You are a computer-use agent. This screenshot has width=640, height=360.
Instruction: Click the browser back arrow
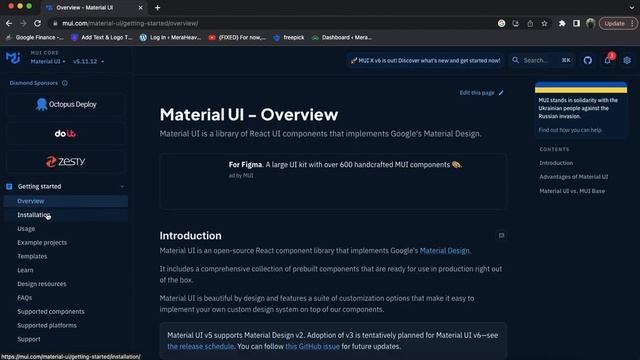(9, 23)
